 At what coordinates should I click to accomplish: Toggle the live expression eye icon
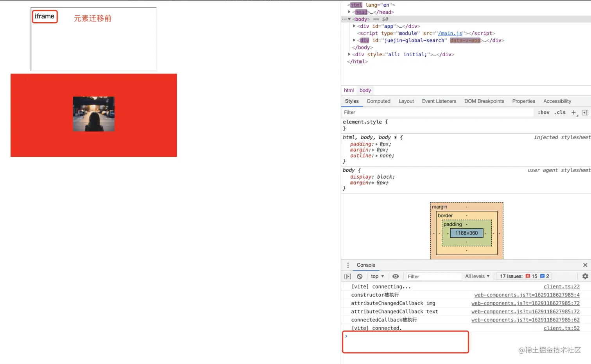[396, 276]
